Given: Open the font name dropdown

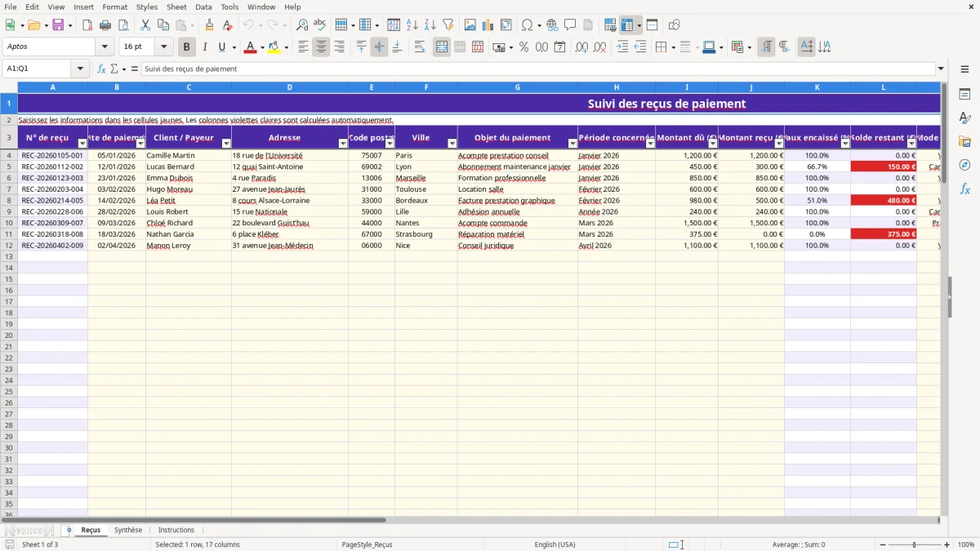Looking at the screenshot, I should pyautogui.click(x=104, y=47).
